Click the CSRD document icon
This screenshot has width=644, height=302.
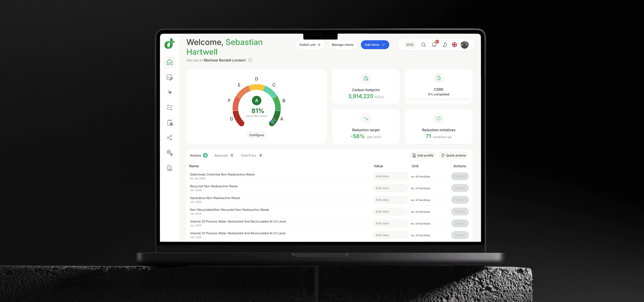[438, 78]
